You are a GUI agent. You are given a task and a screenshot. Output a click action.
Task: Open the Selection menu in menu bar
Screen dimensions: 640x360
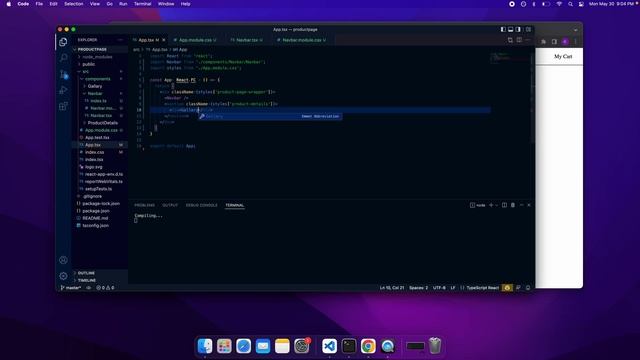[73, 4]
